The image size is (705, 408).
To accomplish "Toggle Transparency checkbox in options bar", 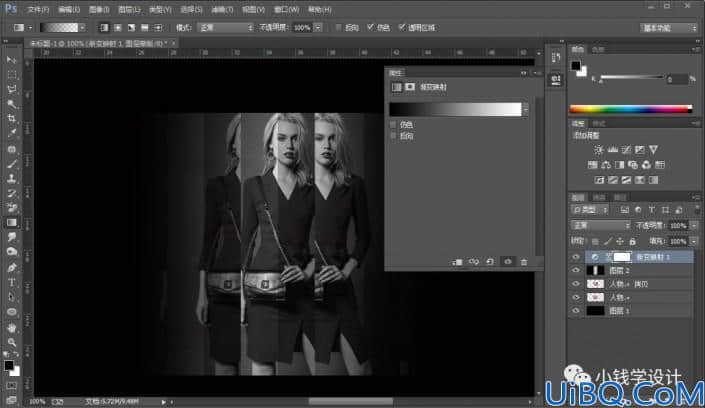I will pyautogui.click(x=402, y=27).
